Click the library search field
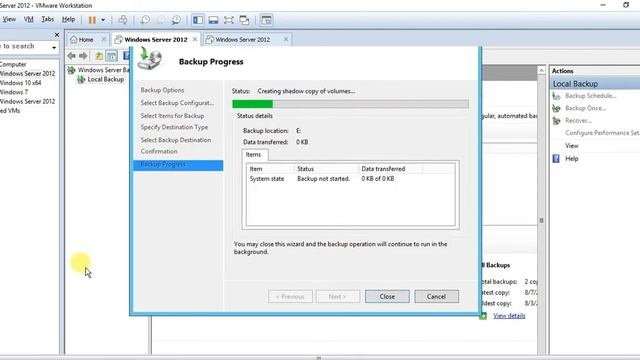This screenshot has width=640, height=360. (24, 47)
